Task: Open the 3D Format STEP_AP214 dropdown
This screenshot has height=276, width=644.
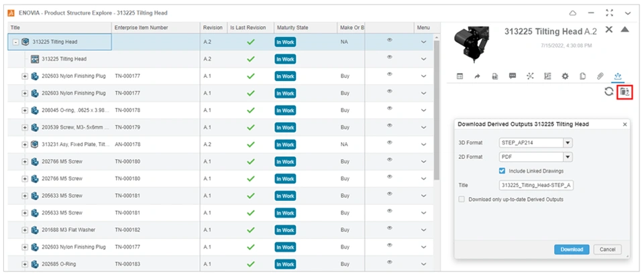Action: [568, 143]
